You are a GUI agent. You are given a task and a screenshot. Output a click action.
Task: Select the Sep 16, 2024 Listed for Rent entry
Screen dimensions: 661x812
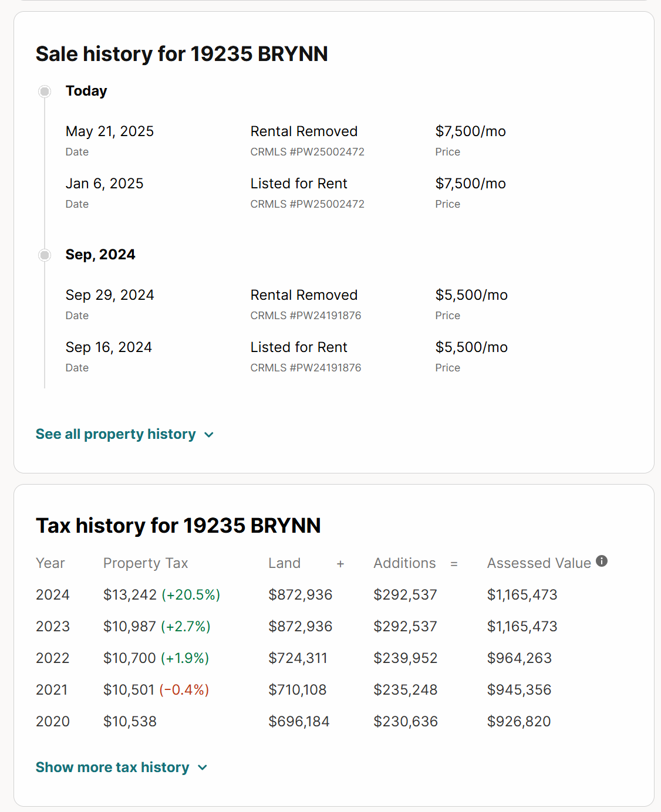point(299,347)
